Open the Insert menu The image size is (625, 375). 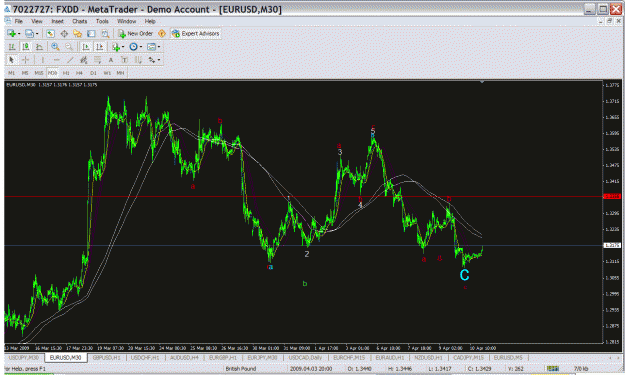tap(57, 21)
